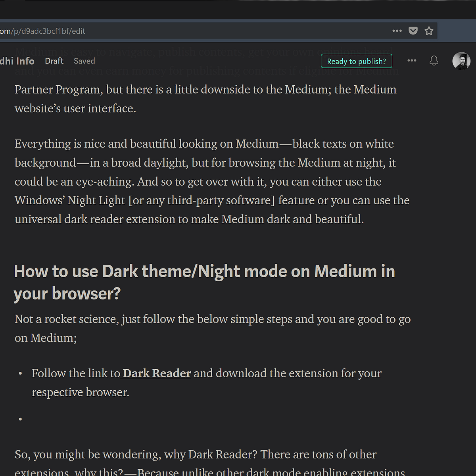Click paragraph starting 'Everything is nice and beautiful'
This screenshot has height=476, width=476.
point(212,181)
